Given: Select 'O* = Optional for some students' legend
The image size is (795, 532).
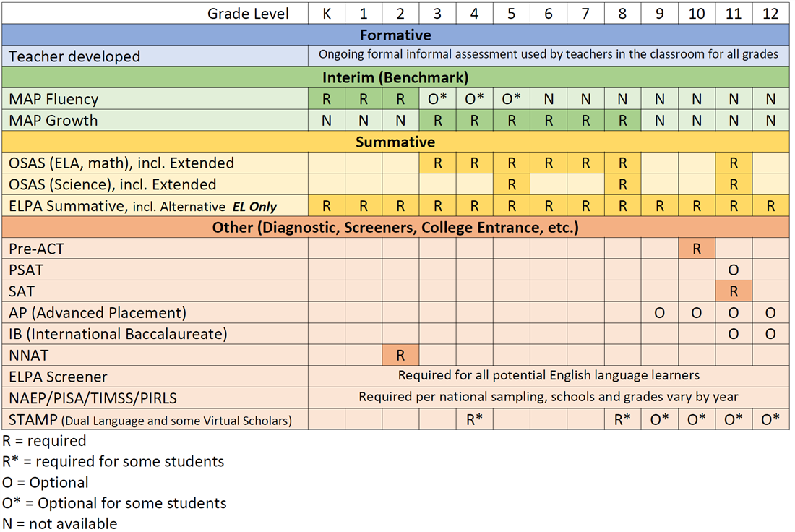Looking at the screenshot, I should click(114, 503).
